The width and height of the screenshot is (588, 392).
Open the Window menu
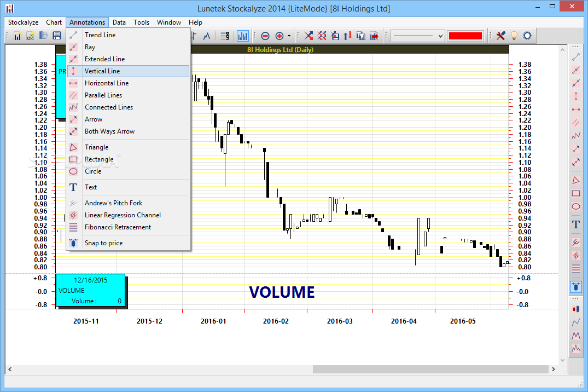point(169,22)
